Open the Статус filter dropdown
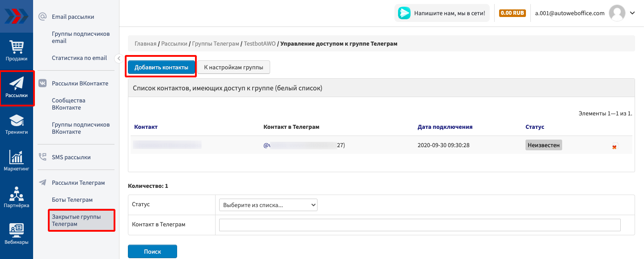 (268, 205)
